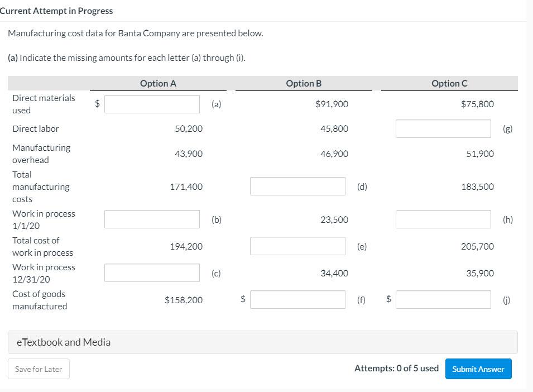Click the Attempts: 0 of 5 used text

(x=397, y=368)
